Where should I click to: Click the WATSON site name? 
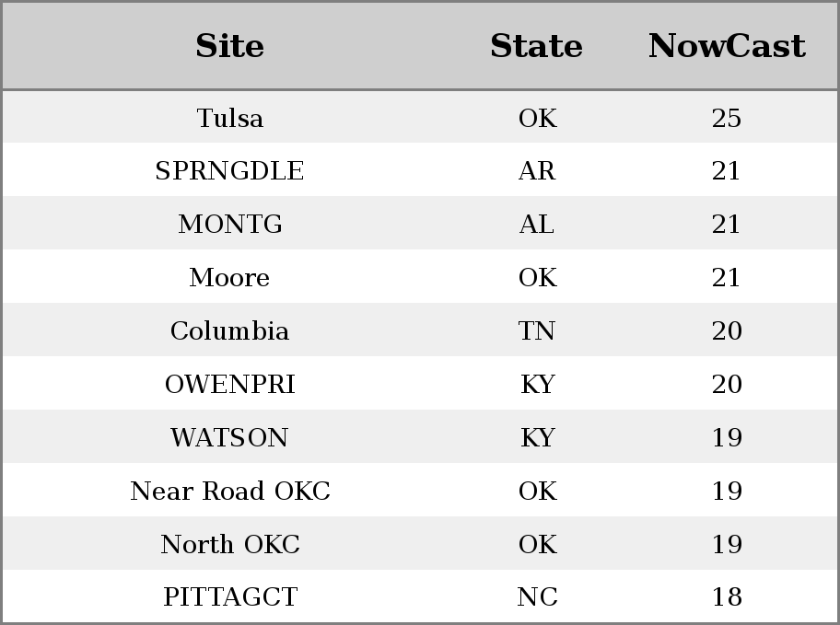pyautogui.click(x=230, y=437)
